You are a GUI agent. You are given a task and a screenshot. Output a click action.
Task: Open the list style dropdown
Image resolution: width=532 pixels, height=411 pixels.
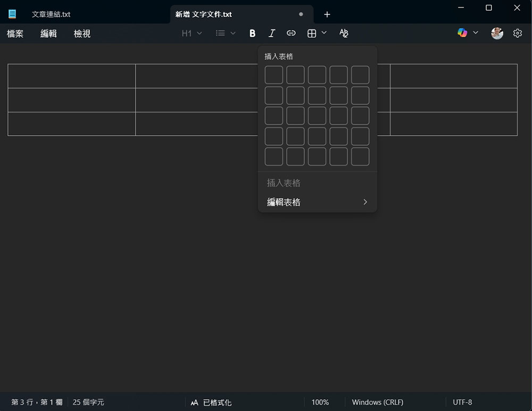(225, 33)
